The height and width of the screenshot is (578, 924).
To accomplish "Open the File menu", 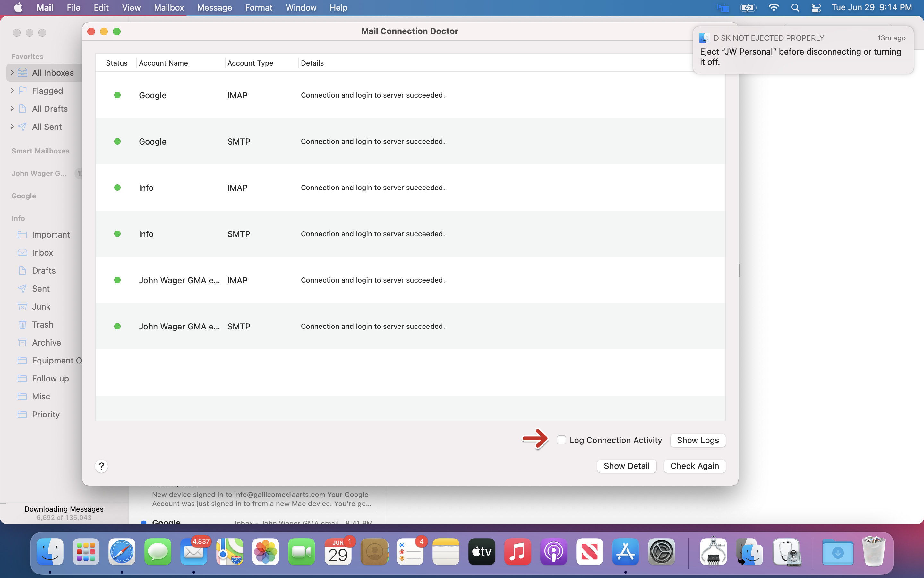I will [73, 8].
